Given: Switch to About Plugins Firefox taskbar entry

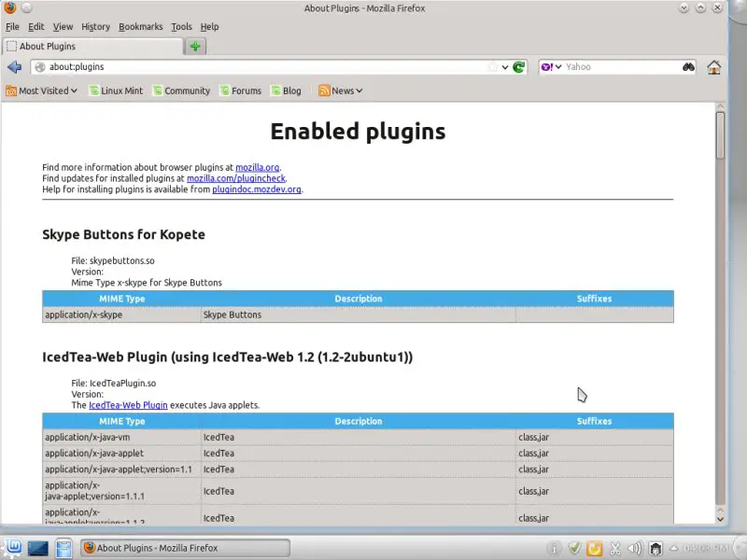Looking at the screenshot, I should 185,548.
